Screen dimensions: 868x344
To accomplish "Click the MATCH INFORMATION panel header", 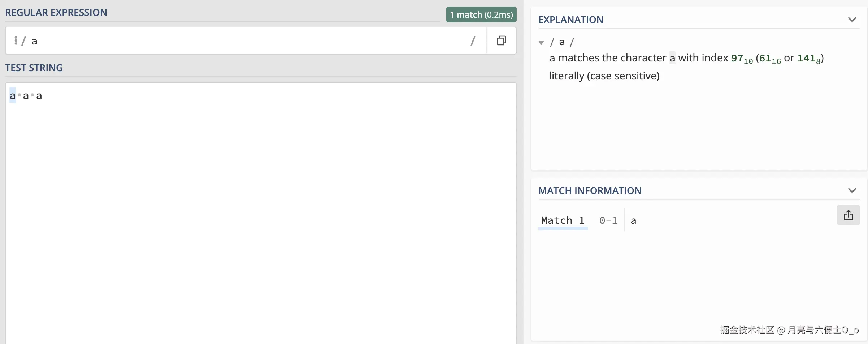I will click(x=590, y=191).
